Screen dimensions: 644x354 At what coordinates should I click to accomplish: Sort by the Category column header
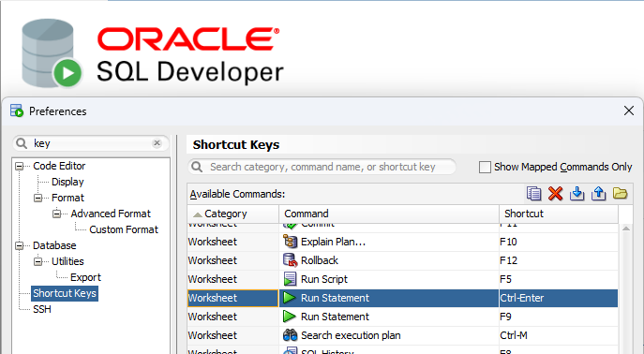pyautogui.click(x=232, y=214)
